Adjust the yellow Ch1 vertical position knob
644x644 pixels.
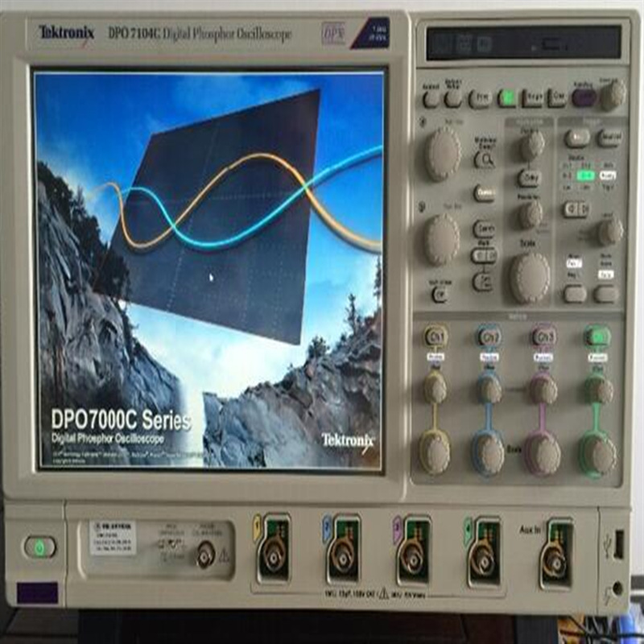pyautogui.click(x=435, y=387)
